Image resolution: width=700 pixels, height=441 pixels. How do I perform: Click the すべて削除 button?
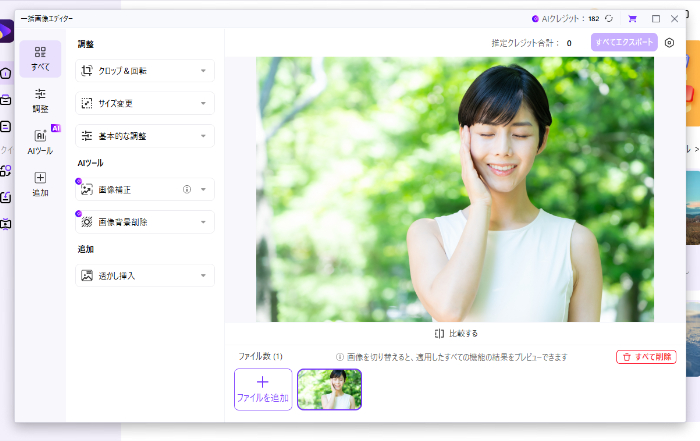click(646, 357)
